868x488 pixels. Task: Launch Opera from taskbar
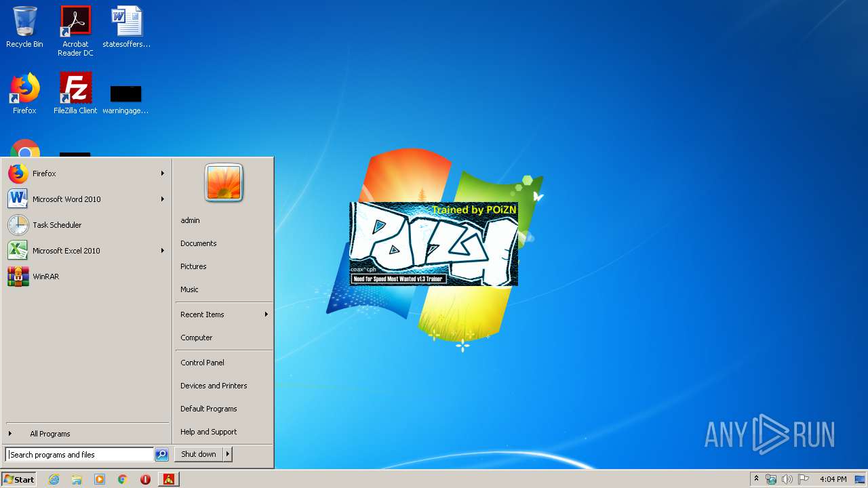click(x=145, y=479)
